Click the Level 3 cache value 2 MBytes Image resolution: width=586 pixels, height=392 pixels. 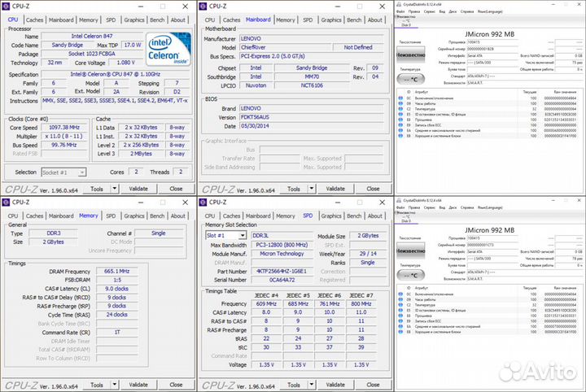click(142, 154)
